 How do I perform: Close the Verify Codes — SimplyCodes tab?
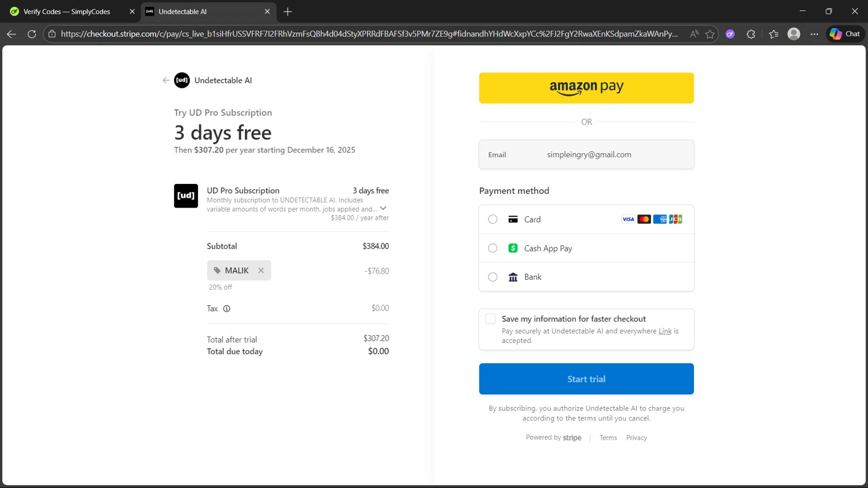(x=132, y=12)
